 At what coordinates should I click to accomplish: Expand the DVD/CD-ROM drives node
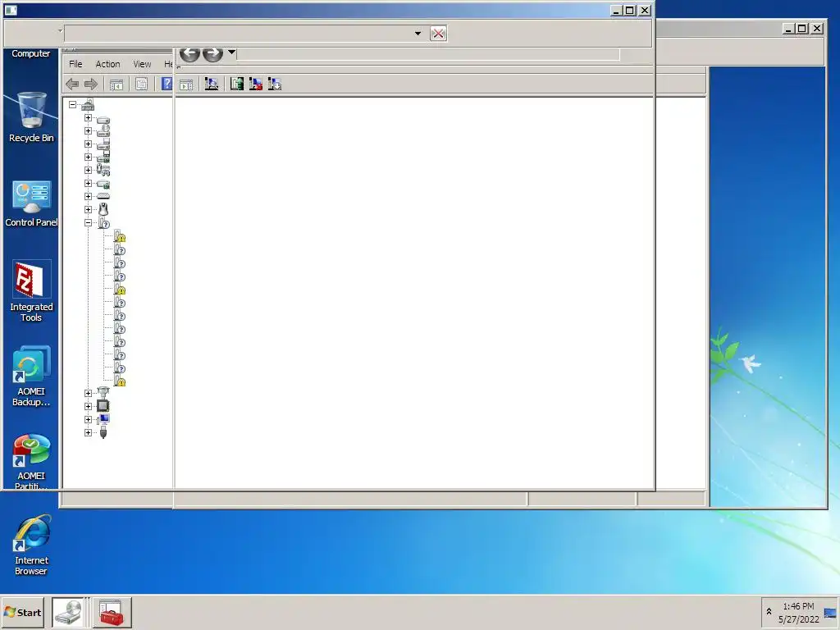pos(89,130)
